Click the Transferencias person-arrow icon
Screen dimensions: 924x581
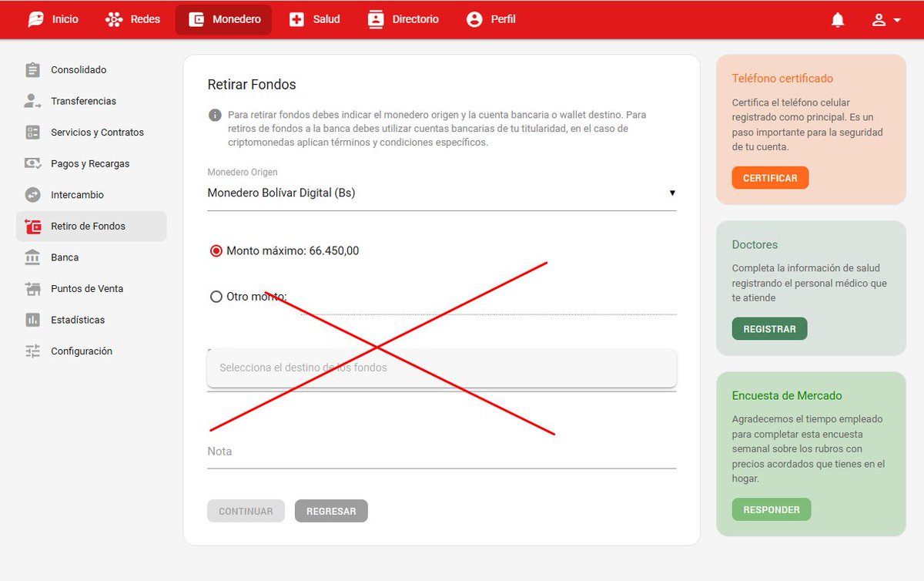[32, 101]
